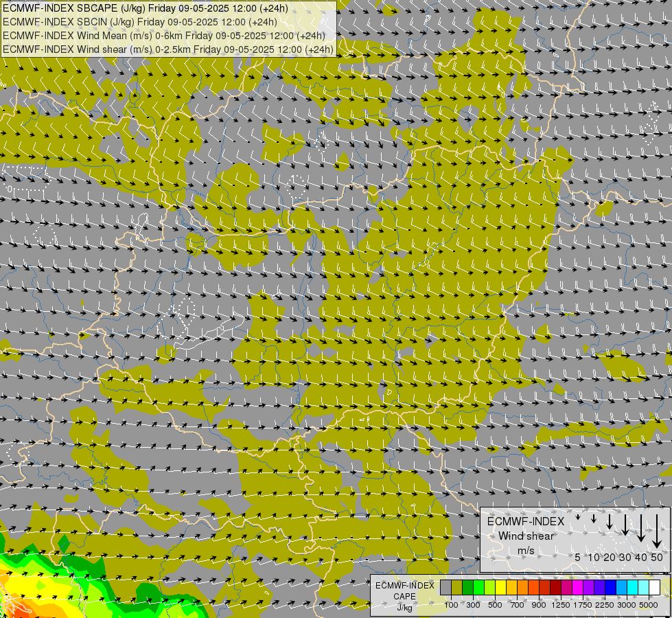Click the SBCAPE (J/kg) title line
Screen dimensions: 672x618
coord(146,8)
